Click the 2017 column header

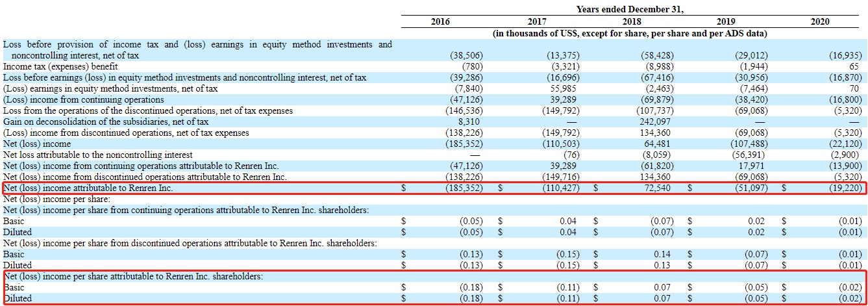[x=537, y=21]
